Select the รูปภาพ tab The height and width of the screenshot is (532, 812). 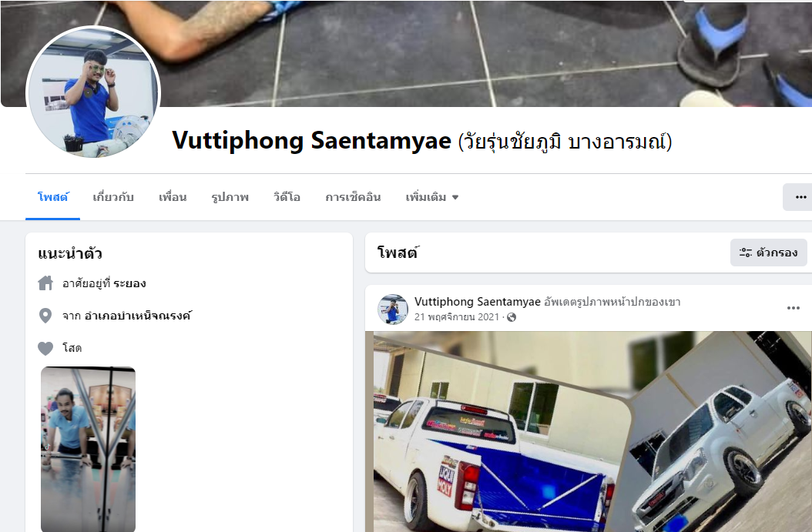coord(230,197)
